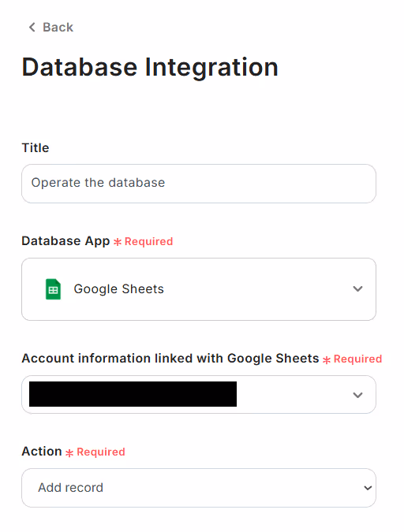Viewport: 404px width, 532px height.
Task: Click Required next to account information
Action: pyautogui.click(x=357, y=359)
